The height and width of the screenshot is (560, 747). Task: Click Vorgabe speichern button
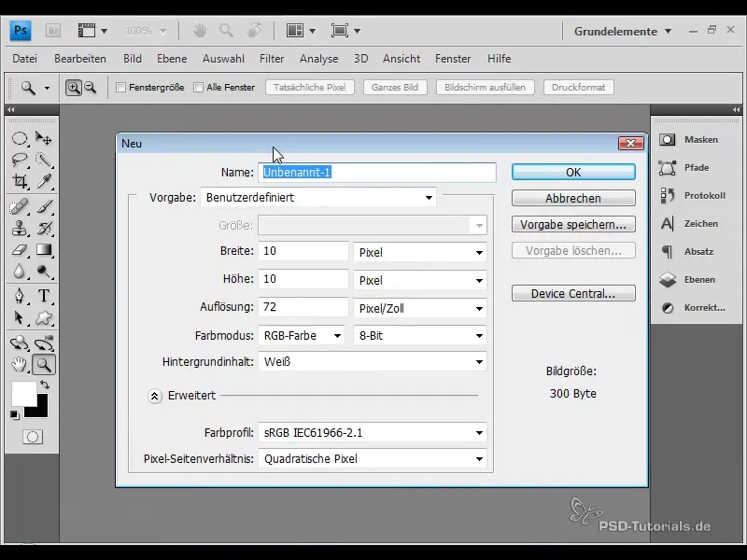(x=573, y=224)
